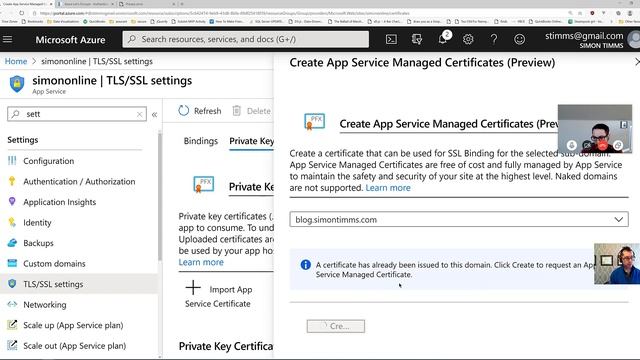This screenshot has height=360, width=640.
Task: Click the TLS/SSL settings shield icon in menu
Action: click(x=12, y=283)
